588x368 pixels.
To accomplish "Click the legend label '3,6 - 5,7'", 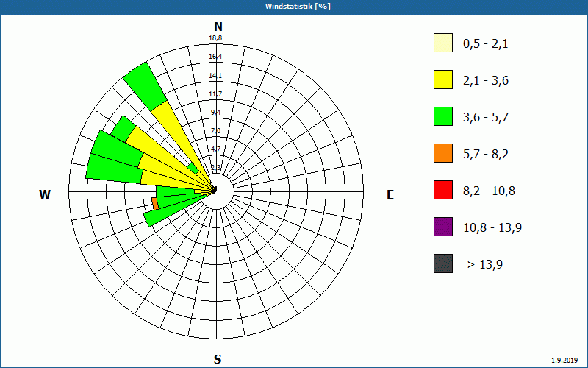I will tap(486, 118).
